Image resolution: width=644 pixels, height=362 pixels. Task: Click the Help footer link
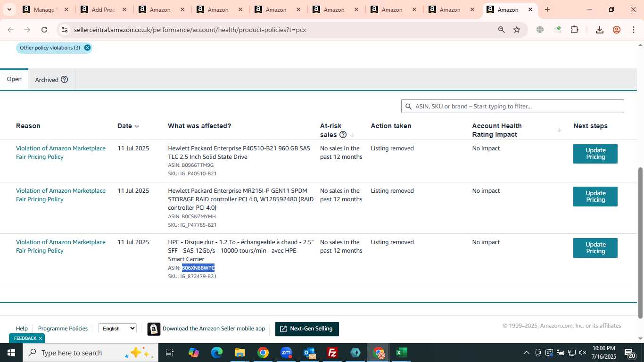tap(22, 329)
